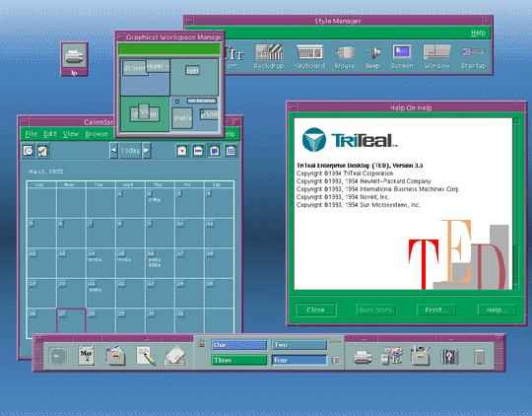The height and width of the screenshot is (416, 532).
Task: Click Print... in Help On Help
Action: click(x=436, y=310)
